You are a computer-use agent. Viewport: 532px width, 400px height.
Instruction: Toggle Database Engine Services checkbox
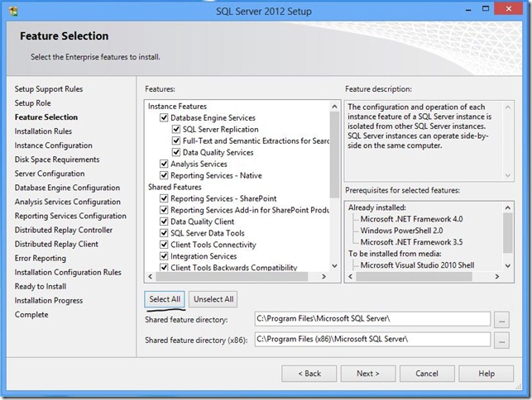pyautogui.click(x=164, y=117)
